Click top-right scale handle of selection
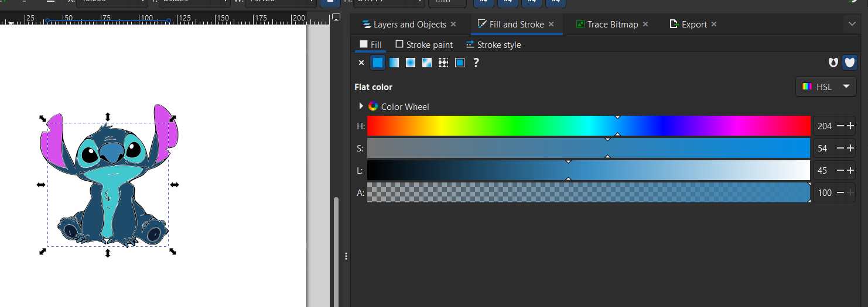 173,118
